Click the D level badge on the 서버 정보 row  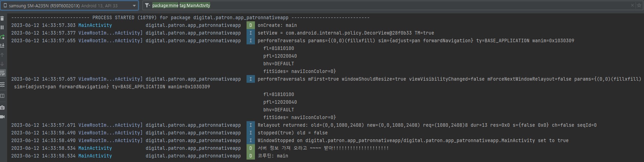(x=251, y=148)
